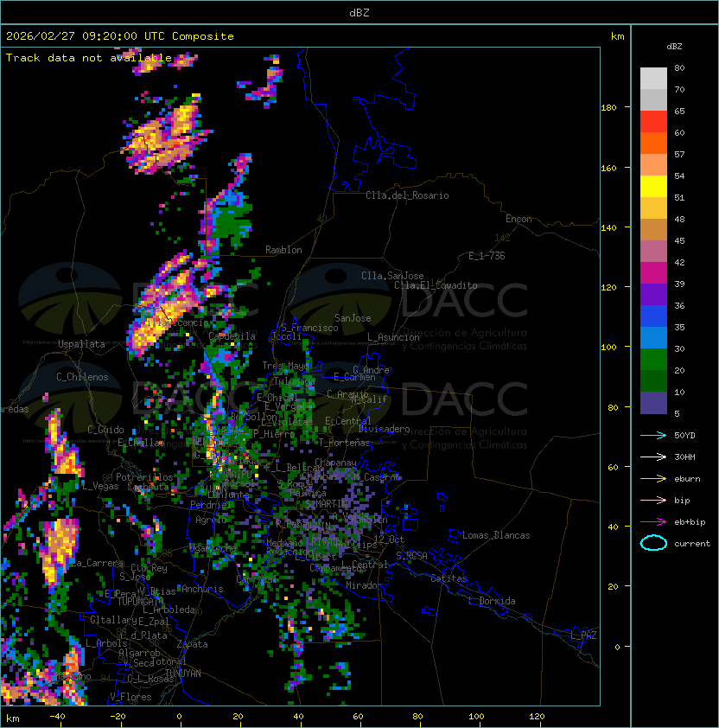Pick the green swatch below 30 dBZ
Image resolution: width=719 pixels, height=728 pixels.
point(653,360)
